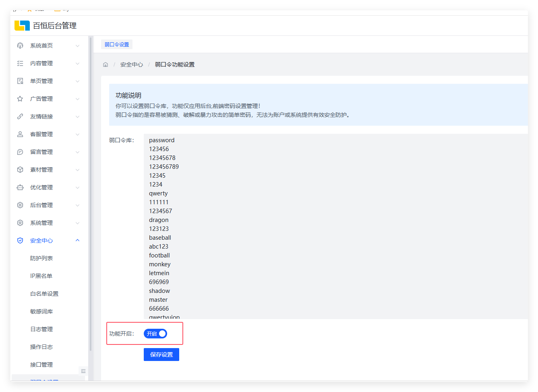Click the 保存设置 button
Image resolution: width=538 pixels, height=392 pixels.
pyautogui.click(x=161, y=355)
